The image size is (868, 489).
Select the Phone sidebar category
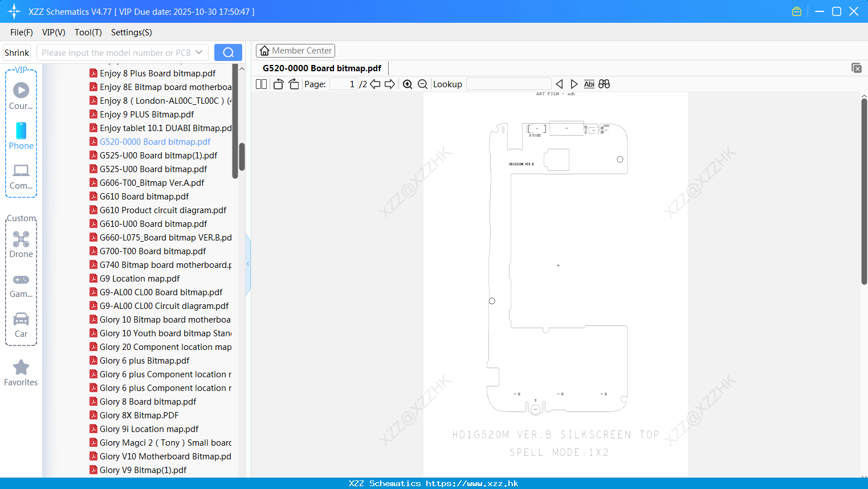tap(21, 136)
